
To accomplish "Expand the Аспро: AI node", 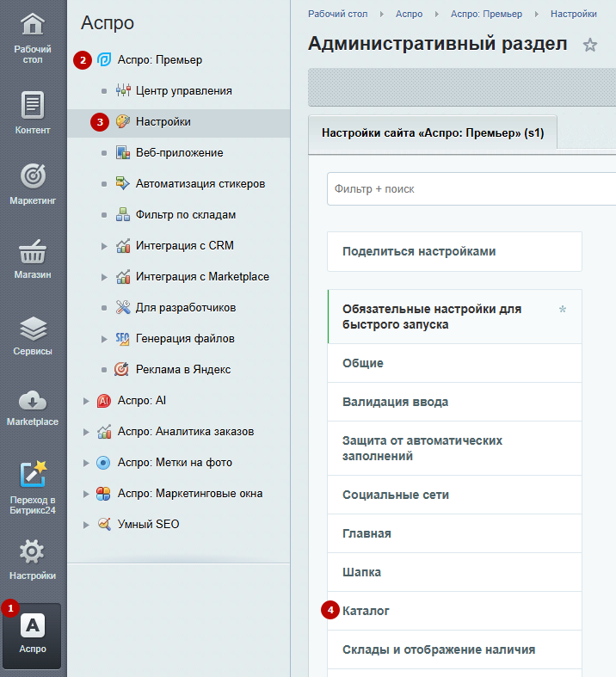I will coord(86,401).
